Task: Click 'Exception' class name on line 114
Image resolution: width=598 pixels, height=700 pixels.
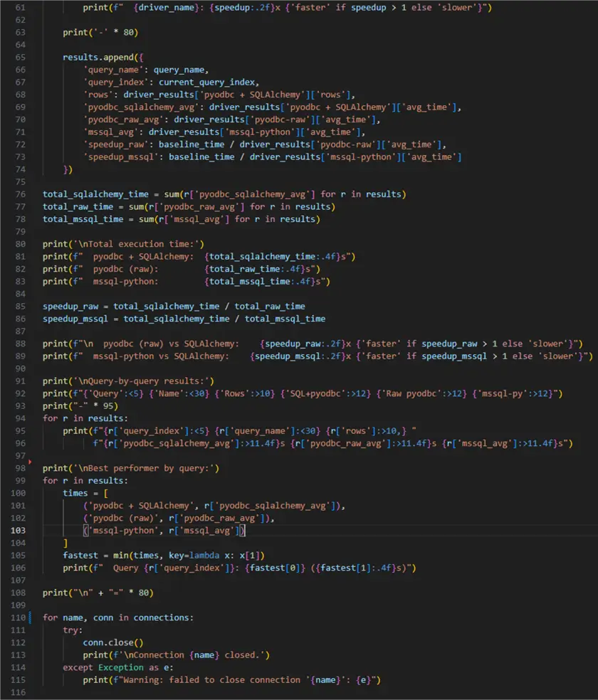Action: coord(121,667)
